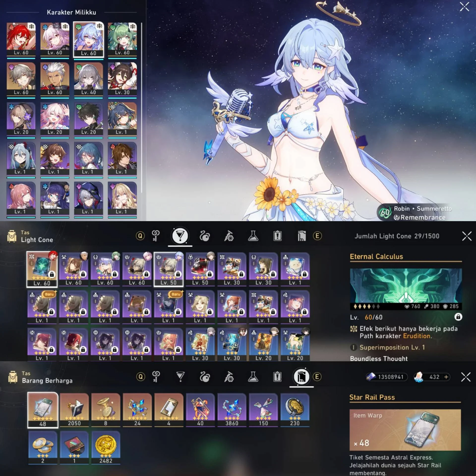
Task: Click the character list scrollbar
Action: 142,108
